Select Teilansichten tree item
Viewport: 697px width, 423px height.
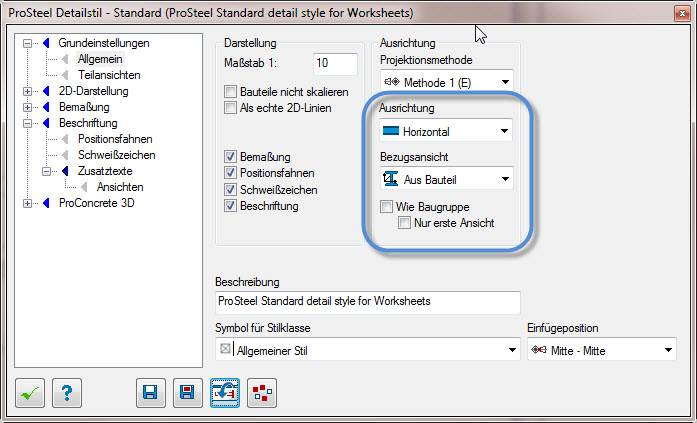pos(109,75)
